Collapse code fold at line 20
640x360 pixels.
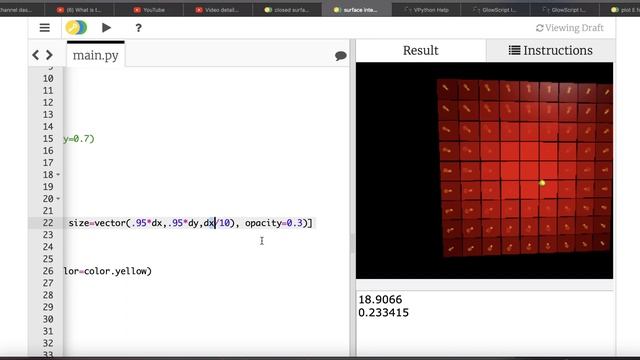click(58, 199)
